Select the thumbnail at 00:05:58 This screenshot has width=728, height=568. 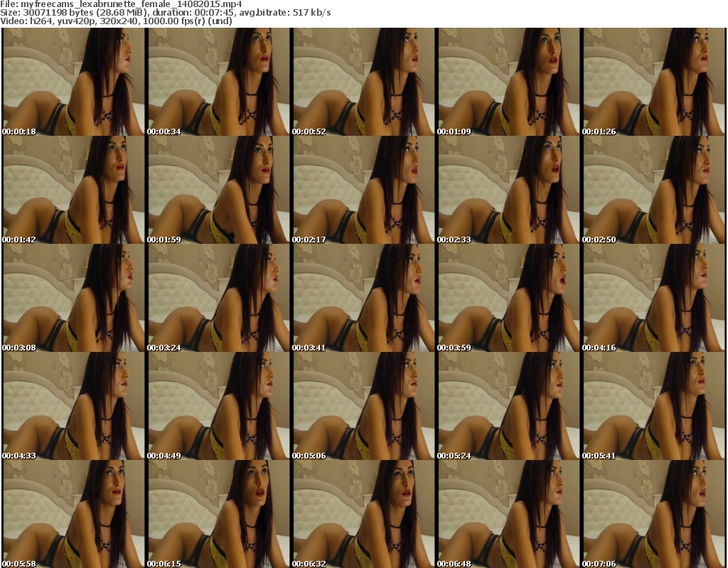tap(73, 514)
